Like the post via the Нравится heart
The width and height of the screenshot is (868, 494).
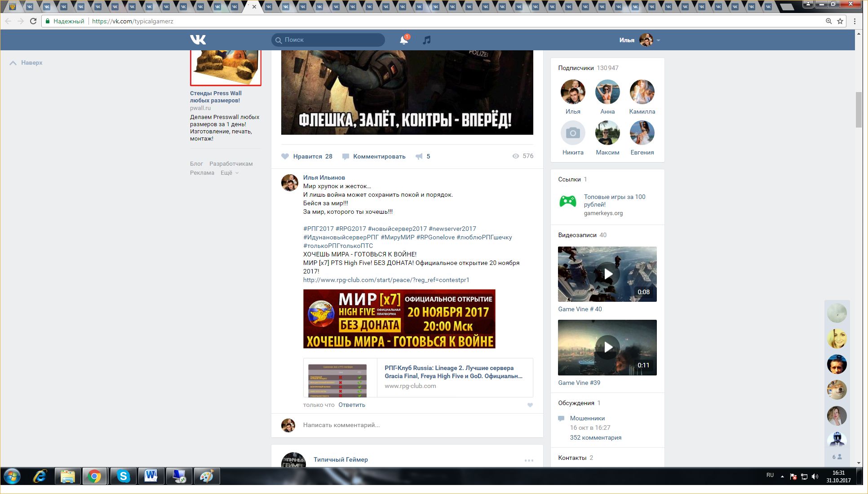[285, 156]
